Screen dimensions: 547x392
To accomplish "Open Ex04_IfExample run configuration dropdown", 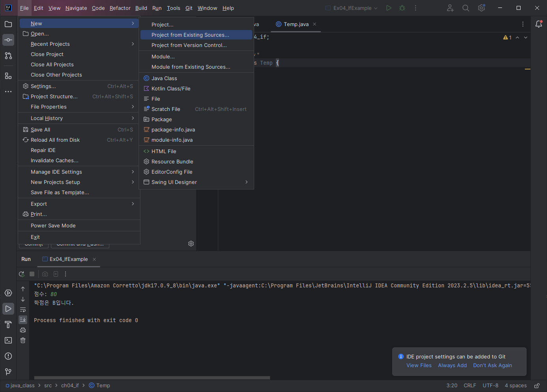I will point(351,8).
